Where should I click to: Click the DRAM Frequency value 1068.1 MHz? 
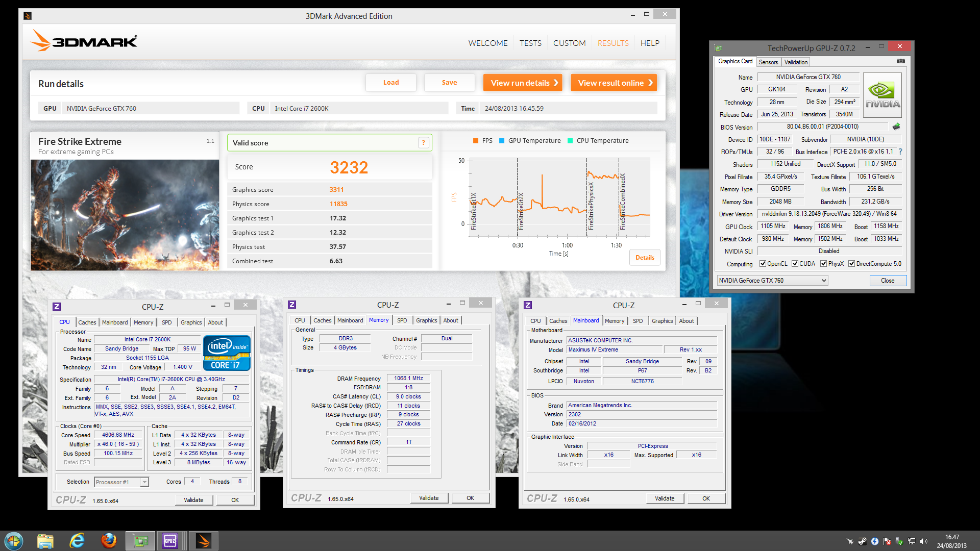tap(409, 379)
